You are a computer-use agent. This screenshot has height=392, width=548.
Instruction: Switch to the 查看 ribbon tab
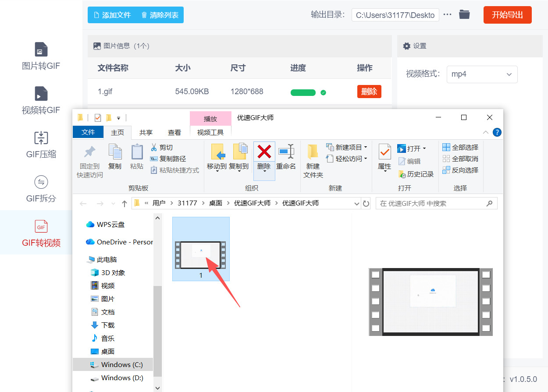pos(174,132)
